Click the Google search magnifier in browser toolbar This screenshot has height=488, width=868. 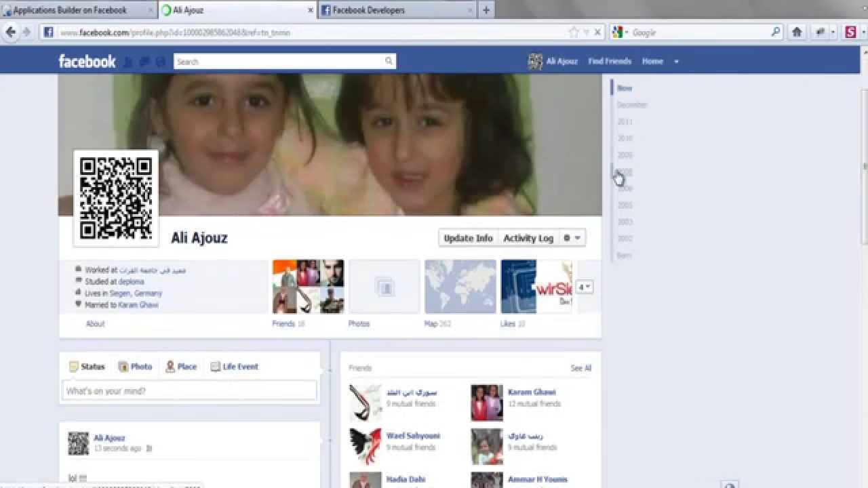pos(776,32)
